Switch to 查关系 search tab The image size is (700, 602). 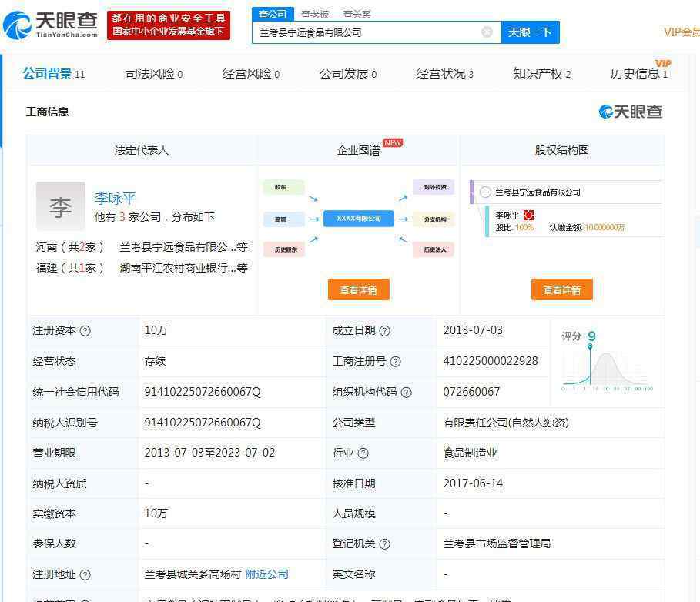(x=357, y=15)
